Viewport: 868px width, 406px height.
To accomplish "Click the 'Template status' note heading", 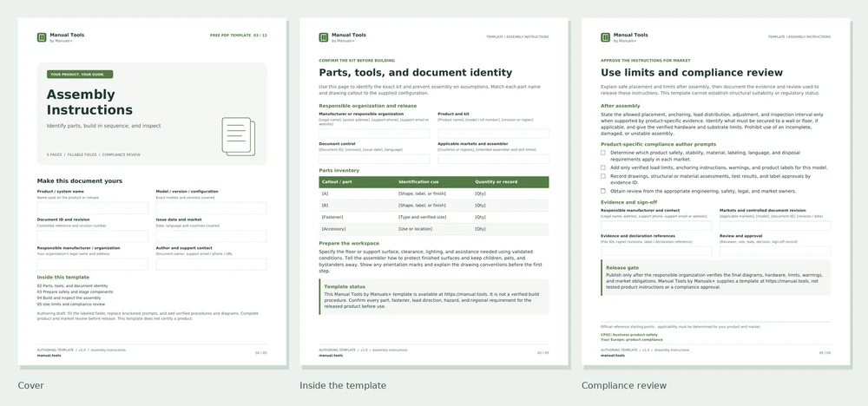I will [x=345, y=287].
